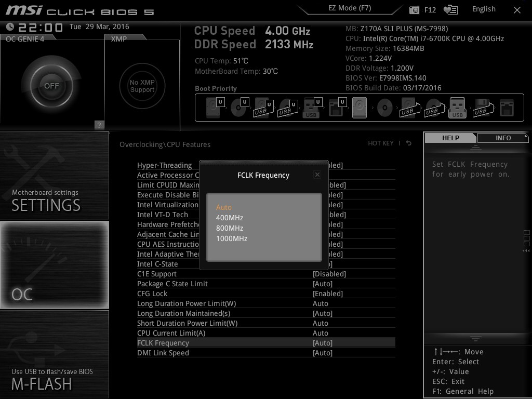This screenshot has width=532, height=399.
Task: Click the system clock showing 22:00
Action: [x=41, y=28]
